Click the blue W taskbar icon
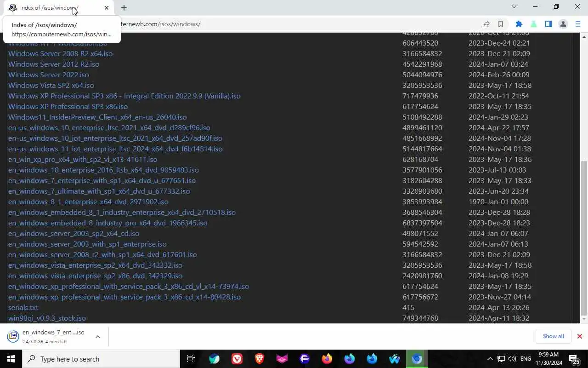 pos(395,359)
